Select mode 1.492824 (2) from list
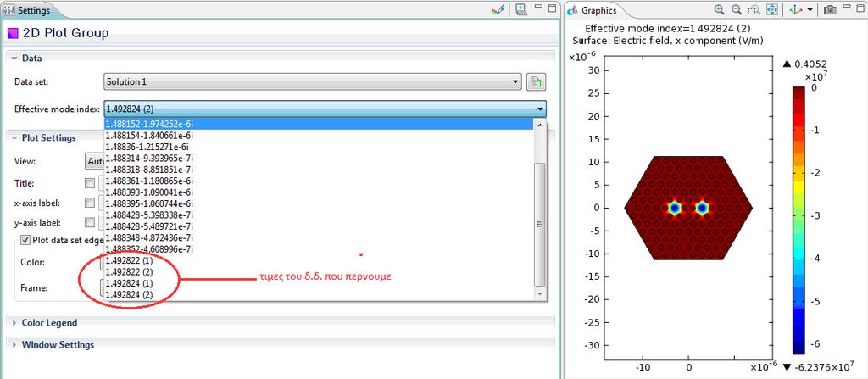Screen dimensions: 868x379 [x=319, y=295]
